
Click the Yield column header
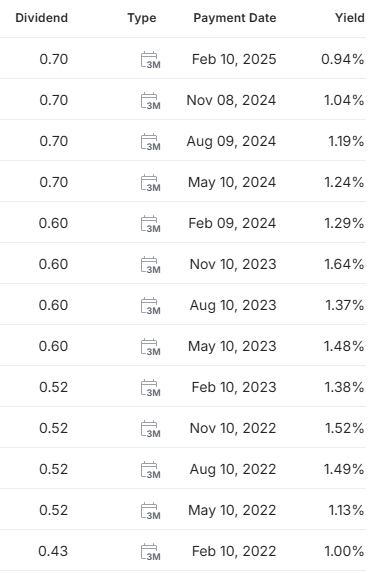[x=350, y=18]
